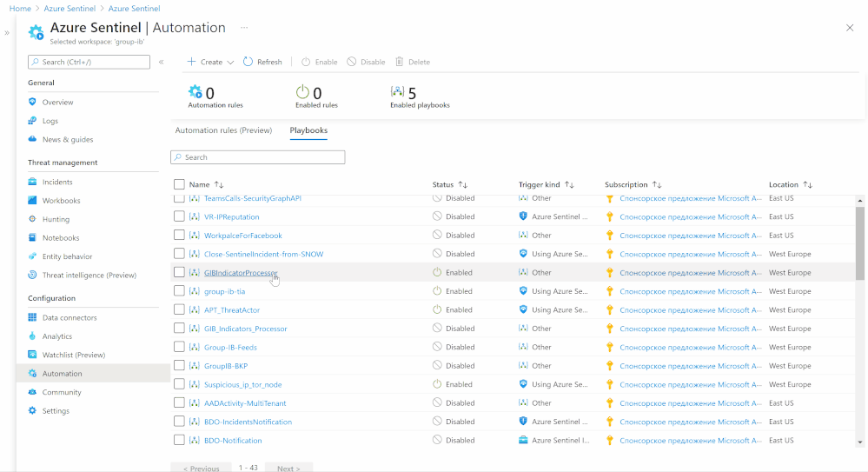Viewport: 868px width, 472px height.
Task: Expand the Create dropdown arrow
Action: [x=230, y=63]
